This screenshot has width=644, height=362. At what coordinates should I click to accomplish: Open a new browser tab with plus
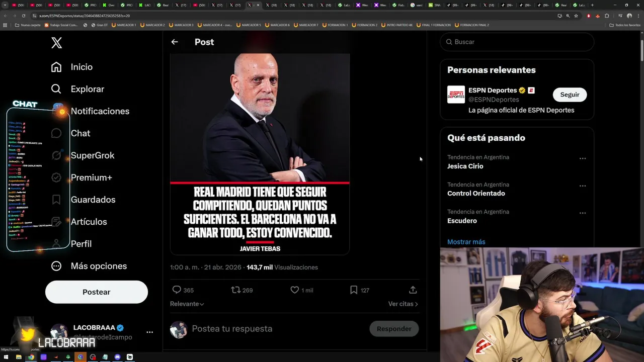[x=592, y=5]
